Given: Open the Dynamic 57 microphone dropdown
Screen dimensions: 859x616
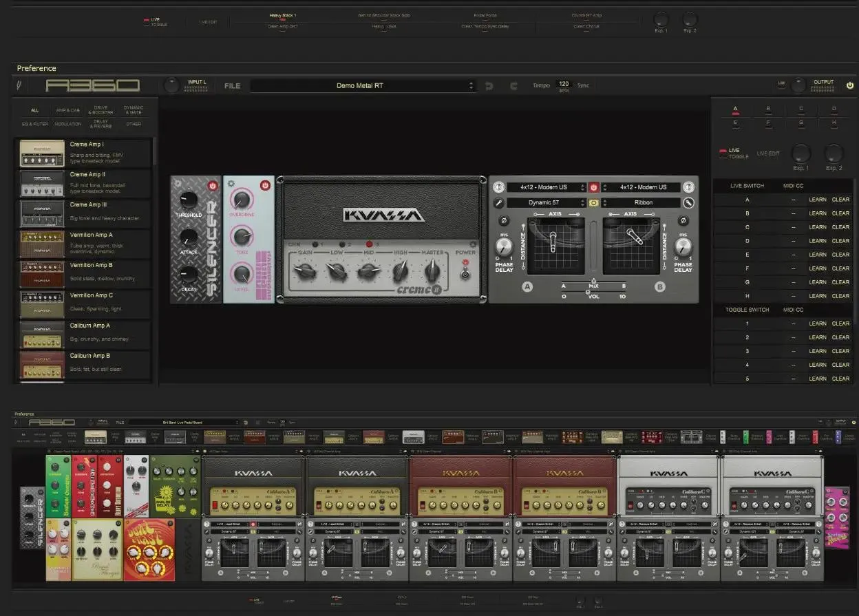Looking at the screenshot, I should tap(546, 202).
